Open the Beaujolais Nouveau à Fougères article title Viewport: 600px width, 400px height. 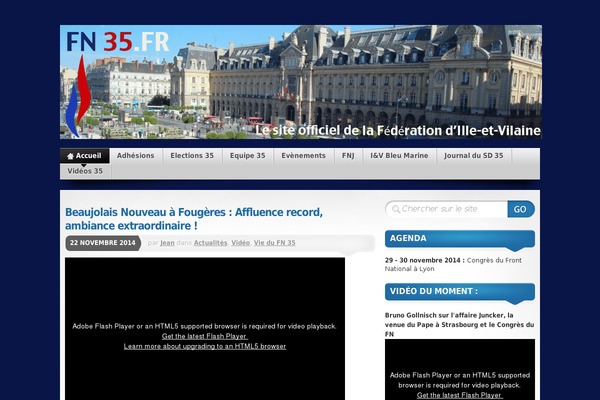coord(194,219)
